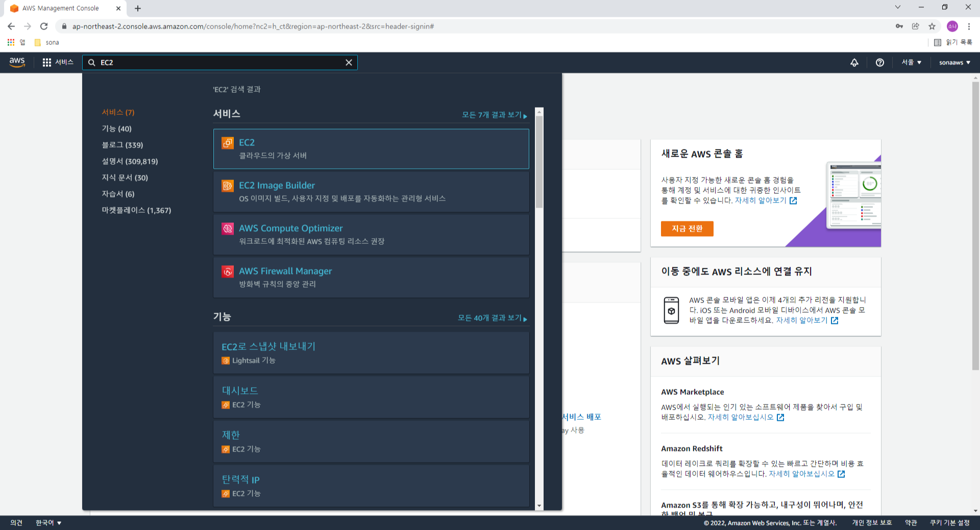The image size is (980, 530).
Task: Open a new browser tab
Action: [138, 8]
